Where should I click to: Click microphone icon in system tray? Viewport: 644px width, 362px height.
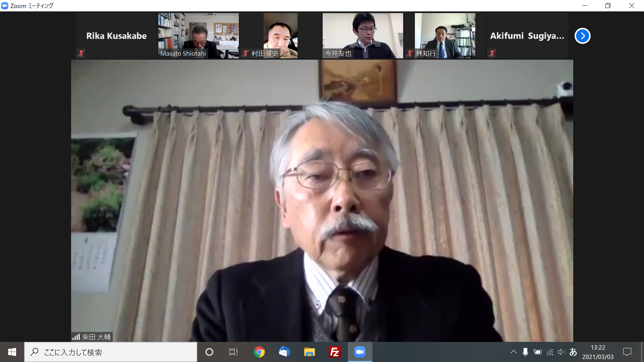[525, 352]
